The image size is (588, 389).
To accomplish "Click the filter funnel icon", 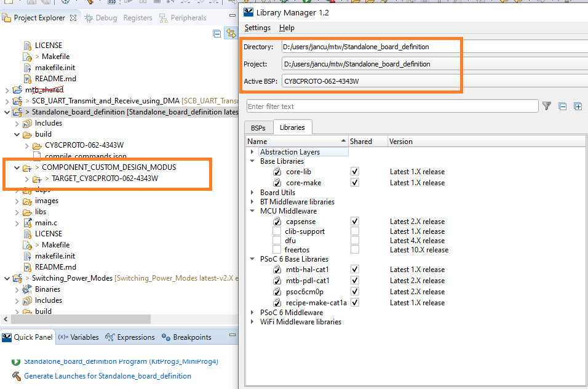I will [547, 106].
